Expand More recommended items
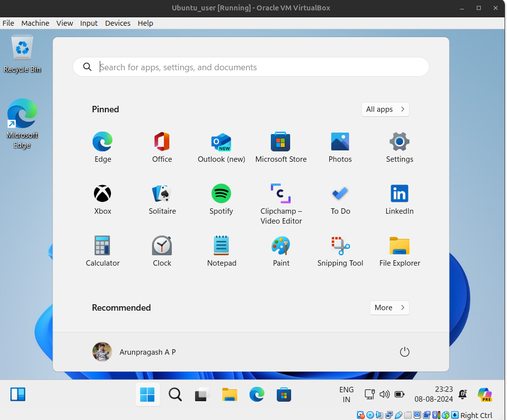The height and width of the screenshot is (420, 507). click(x=389, y=308)
